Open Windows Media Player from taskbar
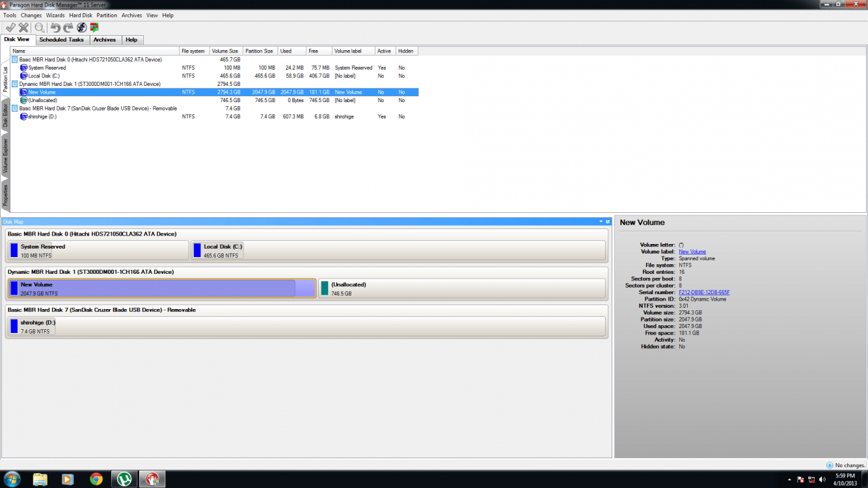Screen dimensions: 868x488 [x=67, y=480]
